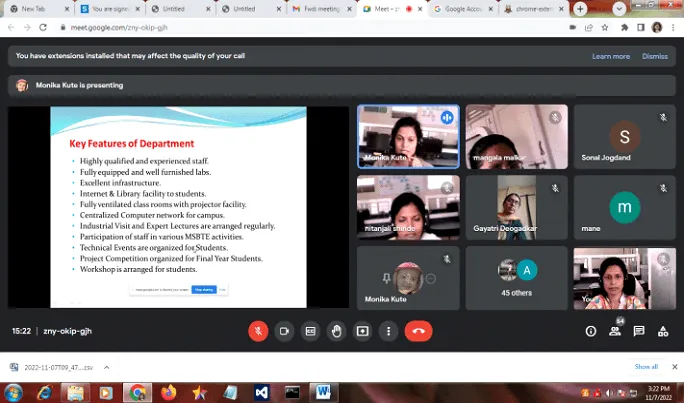Switch to the Fwd: meeting Gmail tab
Image resolution: width=684 pixels, height=403 pixels.
tap(322, 9)
